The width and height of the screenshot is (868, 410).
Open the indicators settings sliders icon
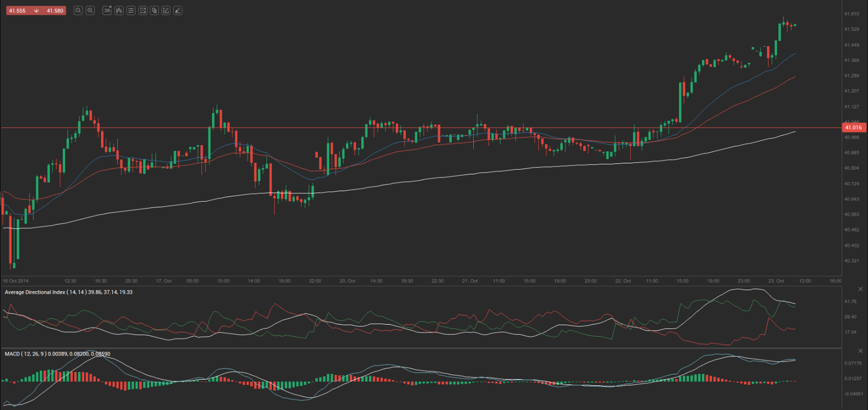point(131,10)
